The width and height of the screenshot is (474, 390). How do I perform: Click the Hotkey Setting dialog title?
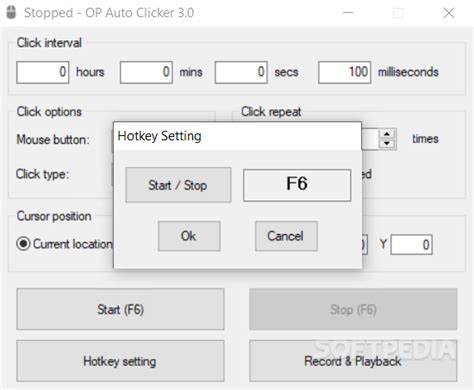[159, 136]
